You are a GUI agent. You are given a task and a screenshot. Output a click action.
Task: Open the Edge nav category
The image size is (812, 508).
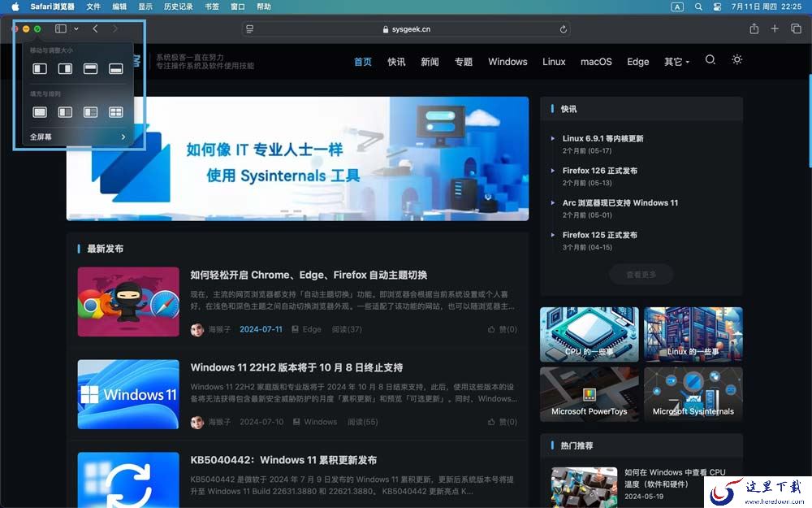click(x=638, y=62)
